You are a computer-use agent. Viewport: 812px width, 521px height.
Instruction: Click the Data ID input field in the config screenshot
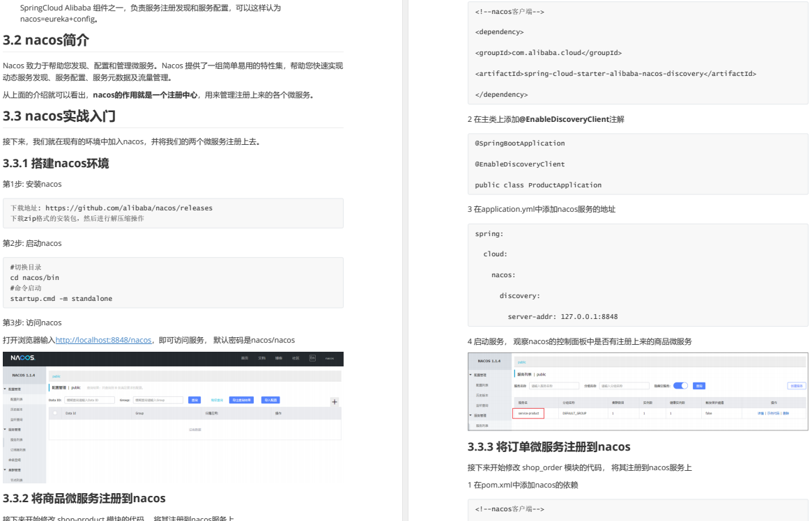[x=89, y=400]
